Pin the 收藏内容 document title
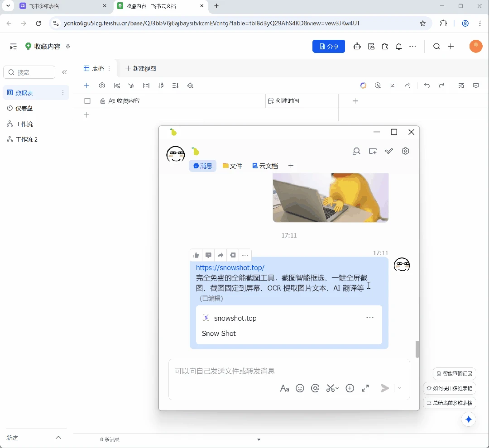This screenshot has height=448, width=489. pyautogui.click(x=68, y=46)
